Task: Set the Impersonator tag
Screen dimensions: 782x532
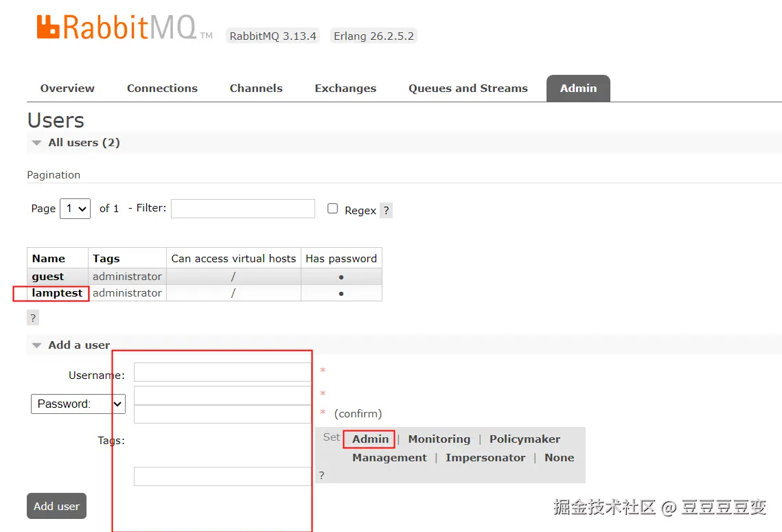Action: coord(485,458)
